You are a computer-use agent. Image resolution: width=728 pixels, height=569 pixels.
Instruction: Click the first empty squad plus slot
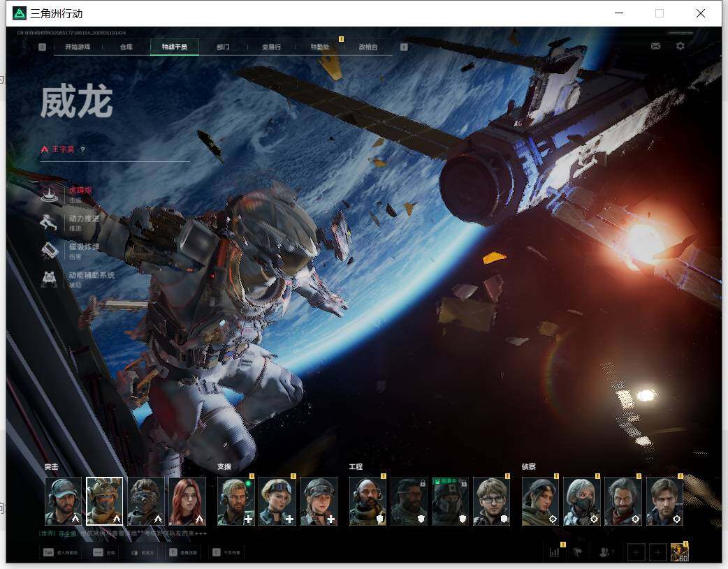point(636,553)
